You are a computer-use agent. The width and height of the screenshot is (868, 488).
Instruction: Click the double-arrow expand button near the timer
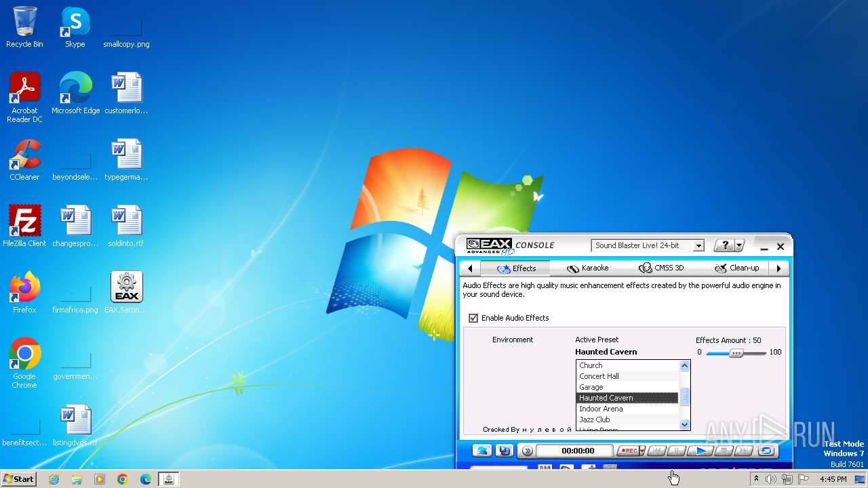click(x=527, y=451)
